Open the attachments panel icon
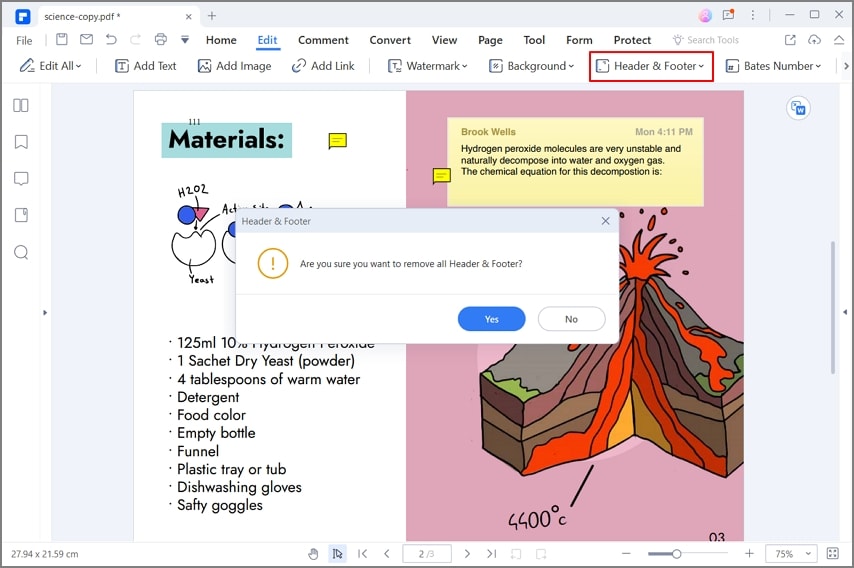The height and width of the screenshot is (568, 854). pos(21,215)
